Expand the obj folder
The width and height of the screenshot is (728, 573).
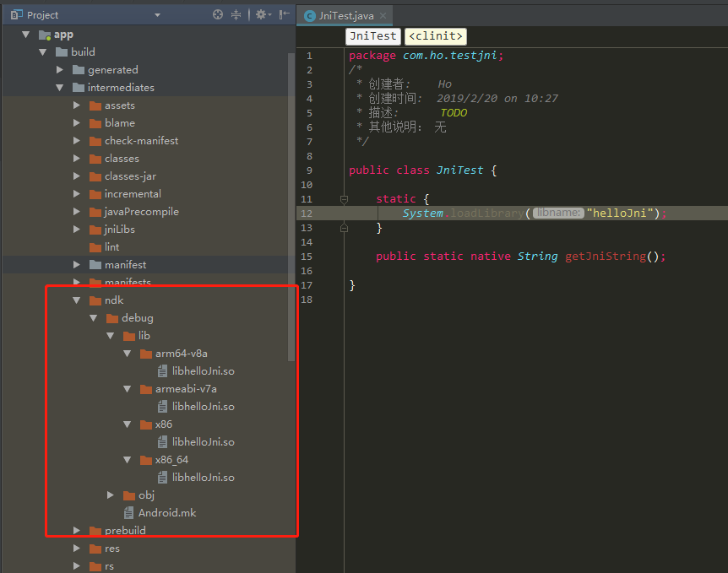[110, 495]
